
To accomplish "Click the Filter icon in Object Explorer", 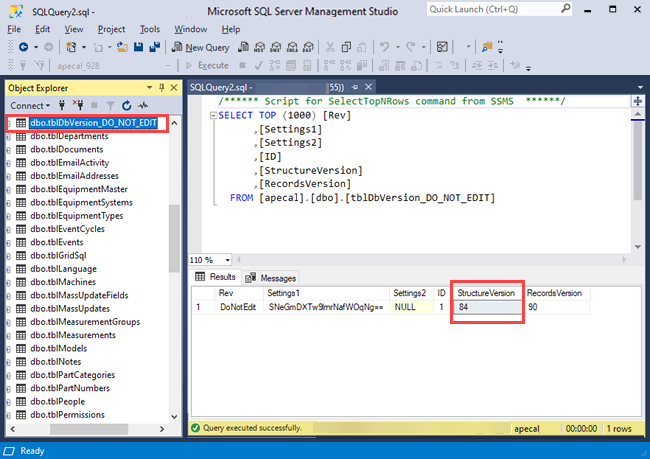I will coord(110,105).
